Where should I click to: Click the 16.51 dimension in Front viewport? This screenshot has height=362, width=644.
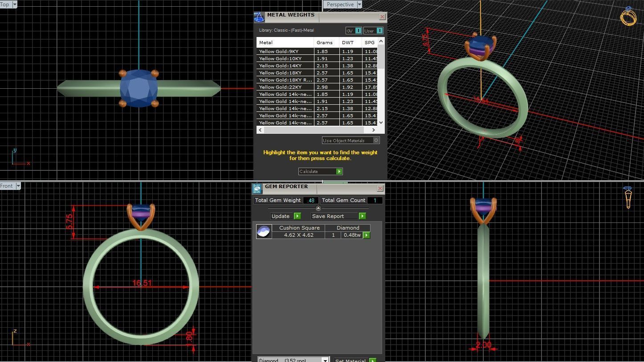click(142, 283)
